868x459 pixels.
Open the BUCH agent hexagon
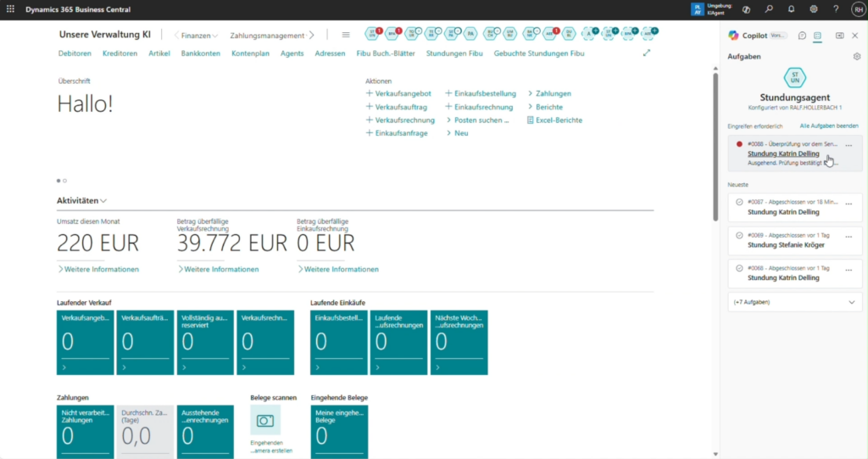click(x=491, y=34)
